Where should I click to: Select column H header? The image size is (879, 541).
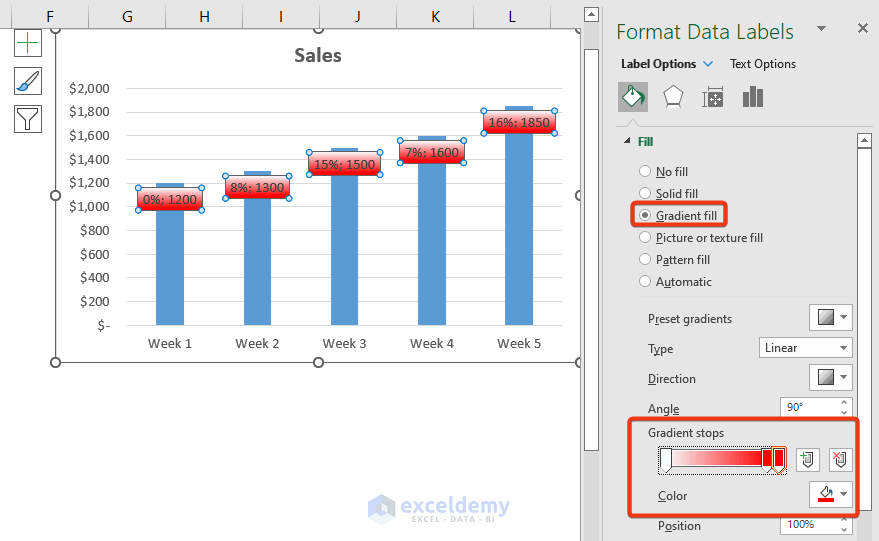205,16
